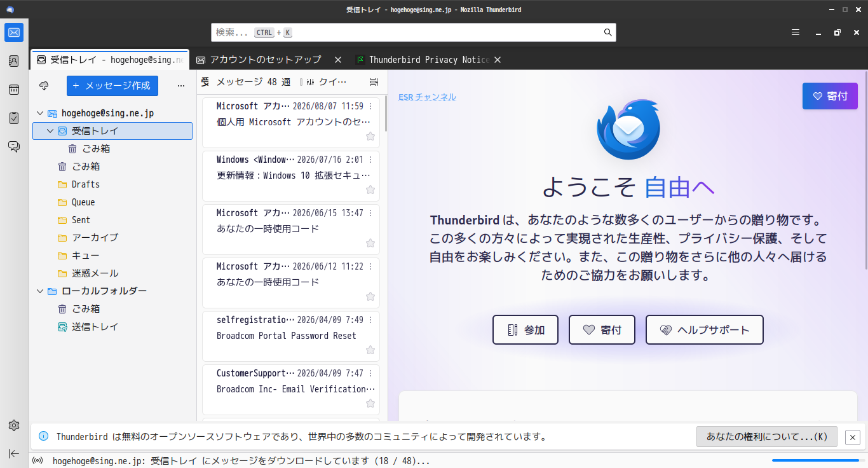Viewport: 868px width, 468px height.
Task: Star the Broadcom Inc- Email Verification message
Action: 370,403
